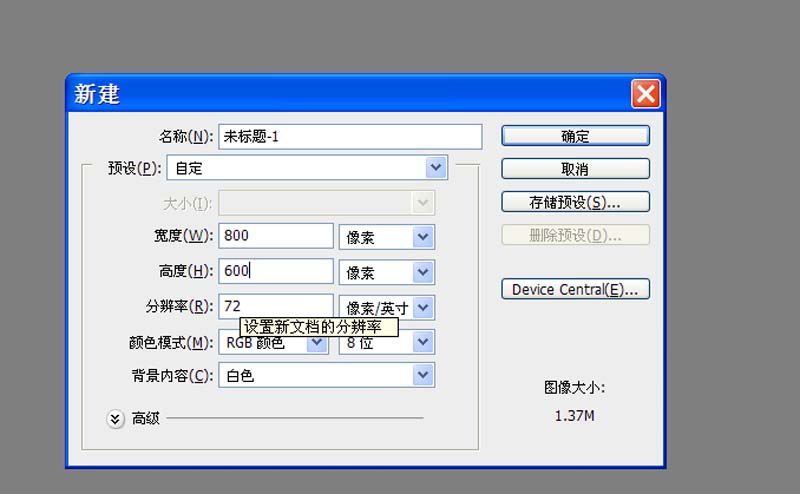
Task: Open the 预设 dropdown showing 自定
Action: 307,168
